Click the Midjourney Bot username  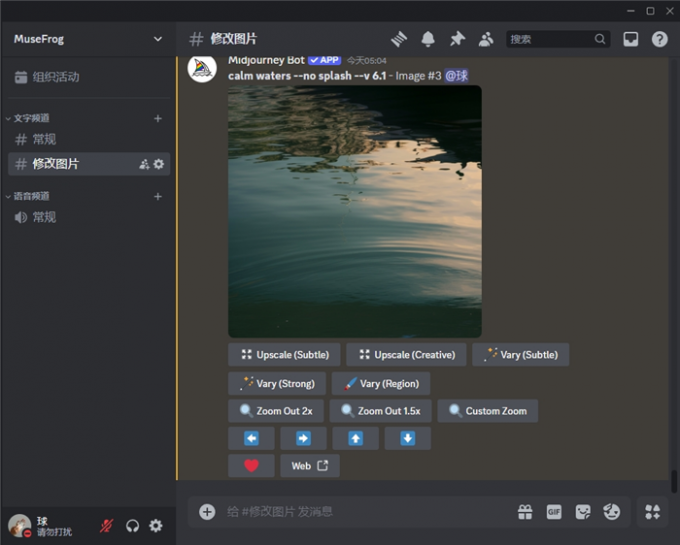[x=266, y=60]
